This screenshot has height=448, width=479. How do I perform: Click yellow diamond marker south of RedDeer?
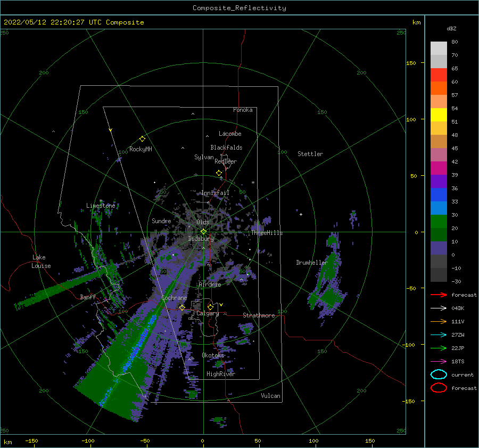tap(219, 173)
